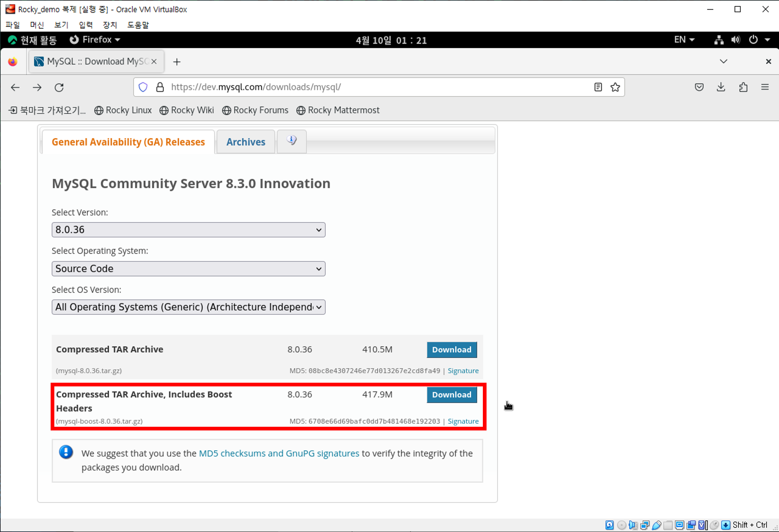Open the EN input language menu
Image resolution: width=779 pixels, height=532 pixels.
point(684,40)
